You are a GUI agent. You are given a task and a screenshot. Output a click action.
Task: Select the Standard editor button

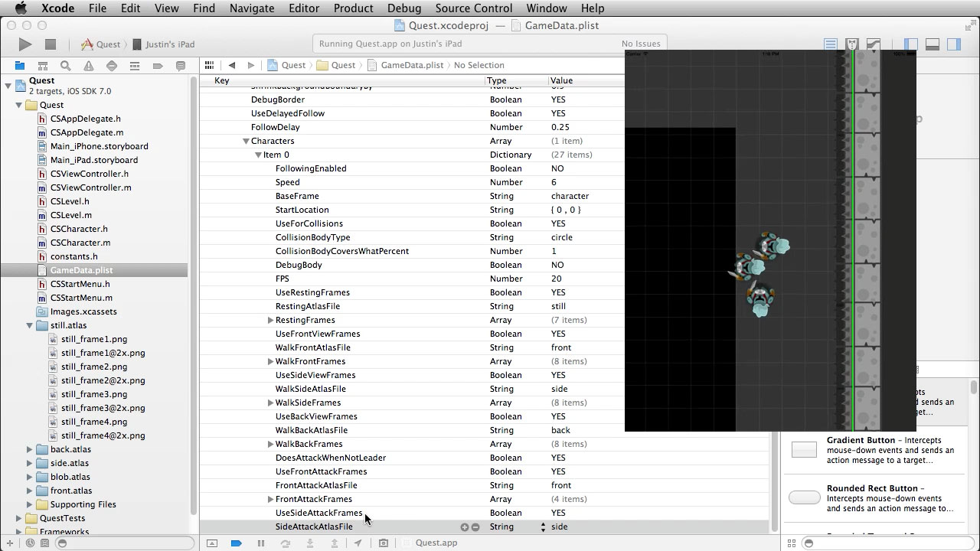click(830, 44)
